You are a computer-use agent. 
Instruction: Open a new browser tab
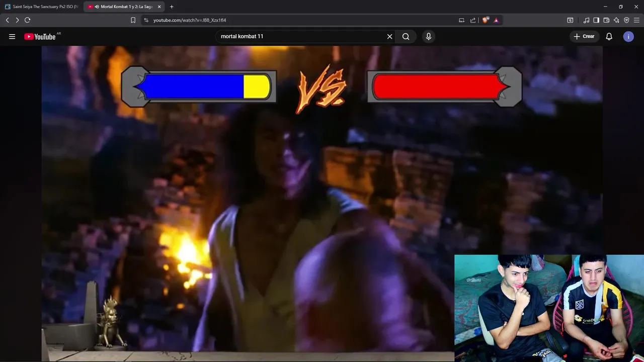172,7
